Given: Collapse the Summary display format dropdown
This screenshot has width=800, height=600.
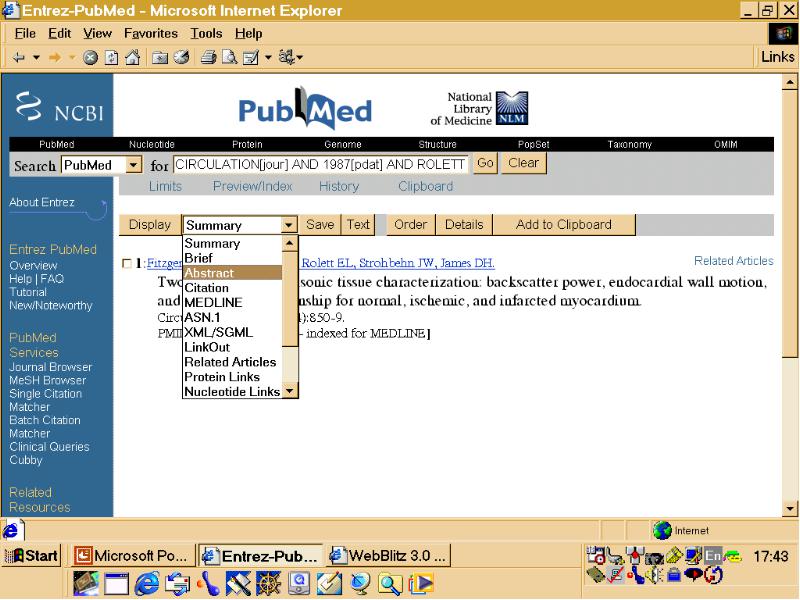Looking at the screenshot, I should tap(289, 225).
